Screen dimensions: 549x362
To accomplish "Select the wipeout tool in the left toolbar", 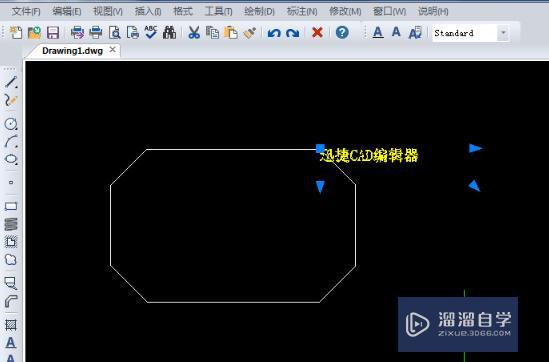I will [11, 283].
